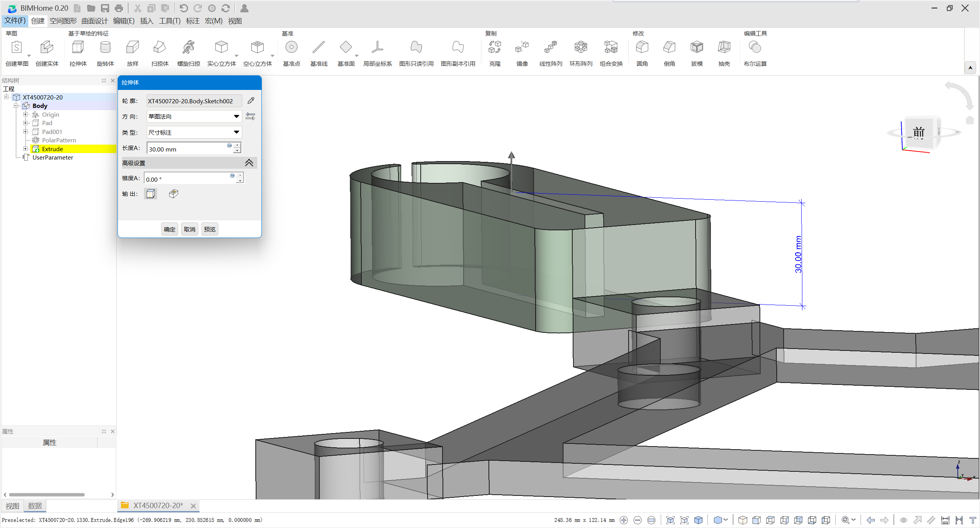Open the 实心立方体 dropdown arrow
980x528 pixels.
coord(237,56)
